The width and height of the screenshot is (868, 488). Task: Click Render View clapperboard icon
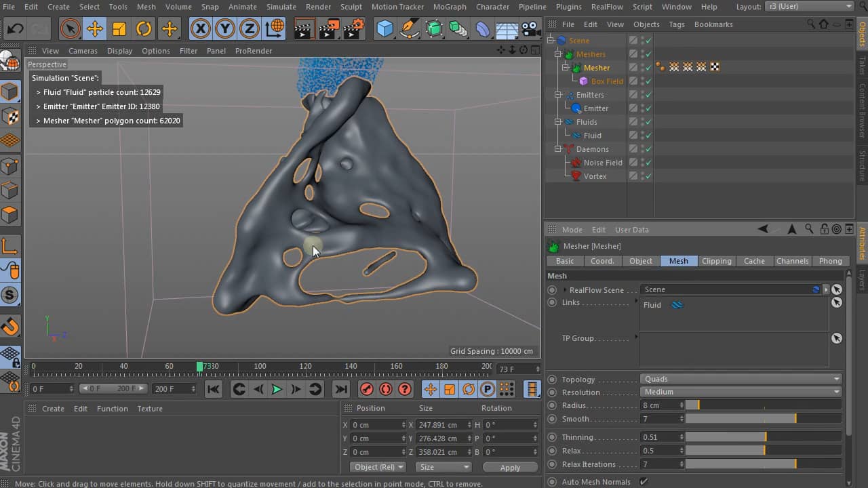pos(304,29)
